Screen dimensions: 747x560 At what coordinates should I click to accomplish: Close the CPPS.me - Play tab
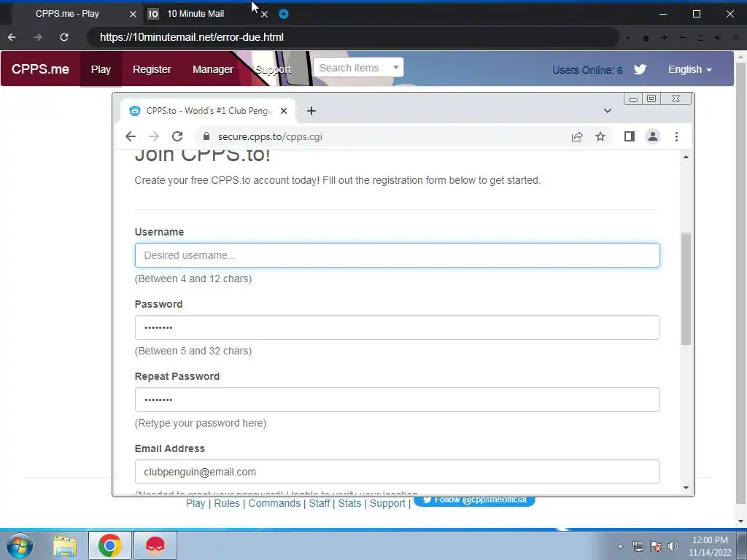(x=133, y=14)
